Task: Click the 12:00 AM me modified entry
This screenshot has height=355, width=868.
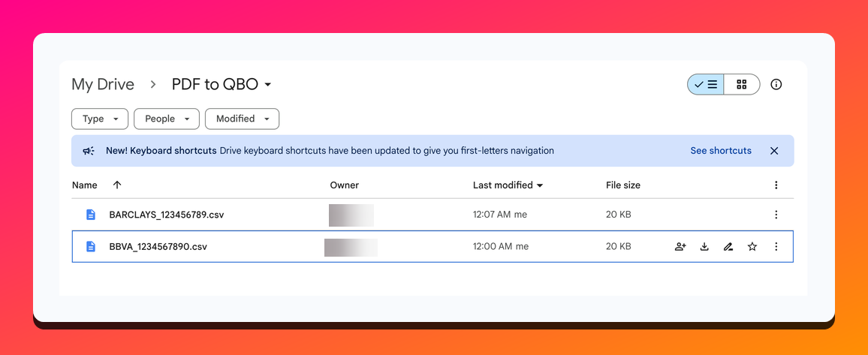Action: 500,247
